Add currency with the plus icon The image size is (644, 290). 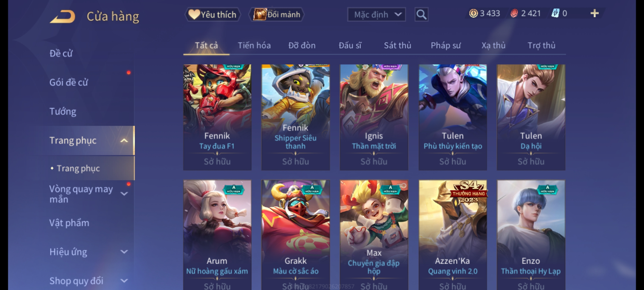click(595, 13)
